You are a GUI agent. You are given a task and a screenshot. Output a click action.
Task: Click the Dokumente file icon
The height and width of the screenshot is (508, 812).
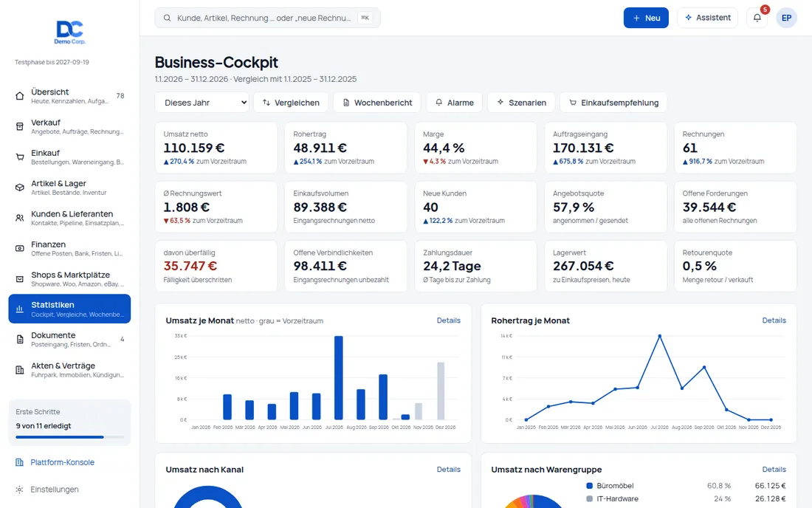(20, 340)
